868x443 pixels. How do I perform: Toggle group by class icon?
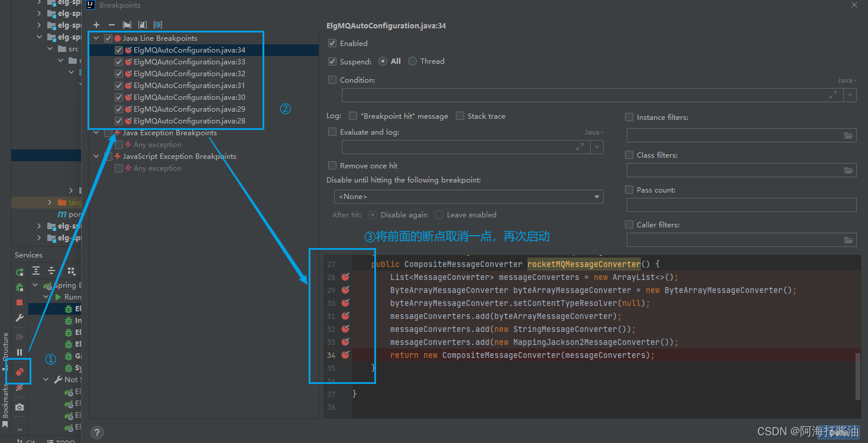(158, 25)
